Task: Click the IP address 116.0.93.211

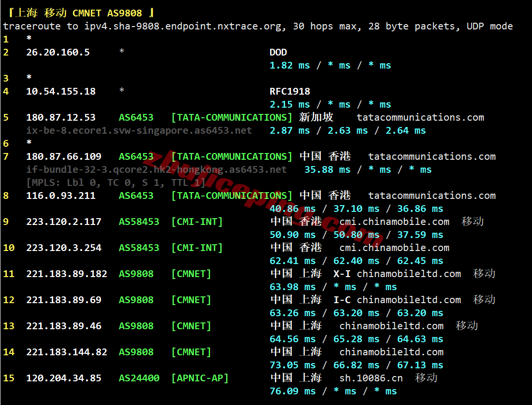Action: [x=61, y=196]
